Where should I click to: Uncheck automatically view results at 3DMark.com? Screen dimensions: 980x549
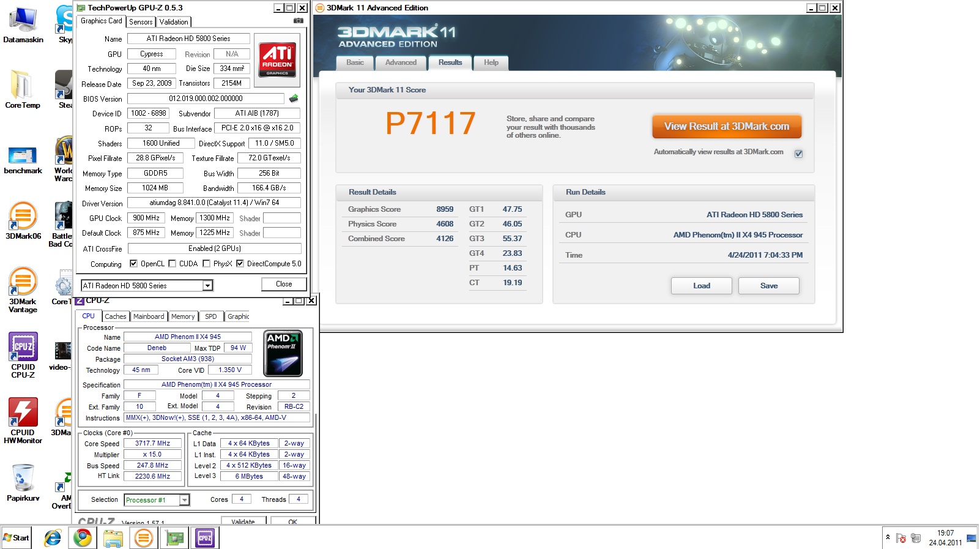click(798, 154)
